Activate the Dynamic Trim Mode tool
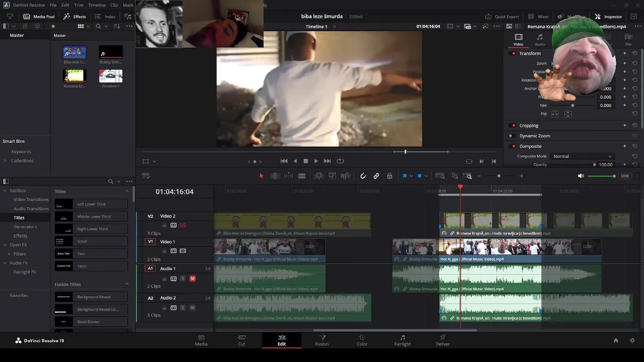644x362 pixels. 289,176
